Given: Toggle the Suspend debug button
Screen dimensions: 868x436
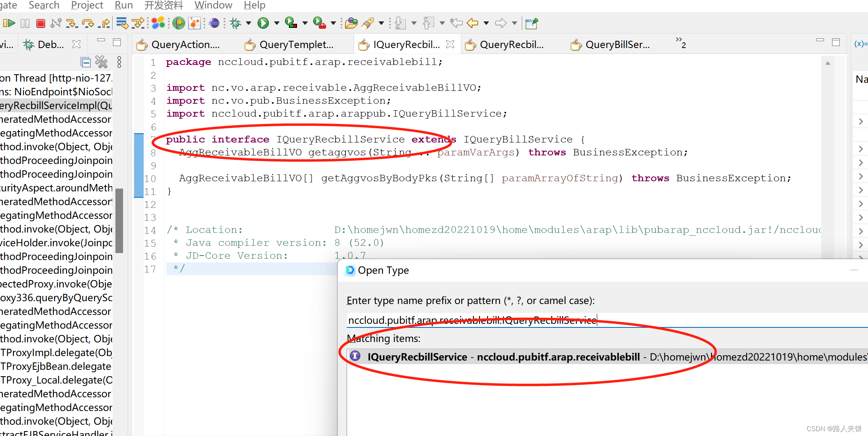Looking at the screenshot, I should 25,23.
